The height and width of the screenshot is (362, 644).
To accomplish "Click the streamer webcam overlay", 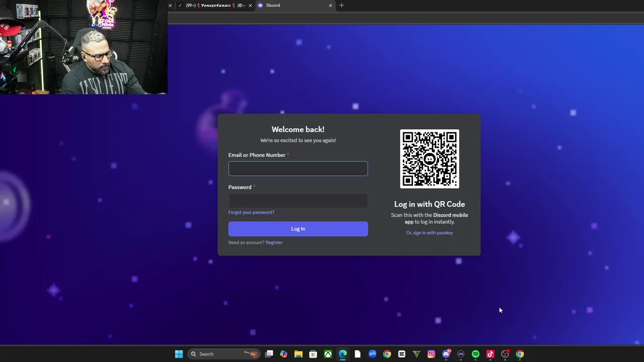I will point(84,47).
